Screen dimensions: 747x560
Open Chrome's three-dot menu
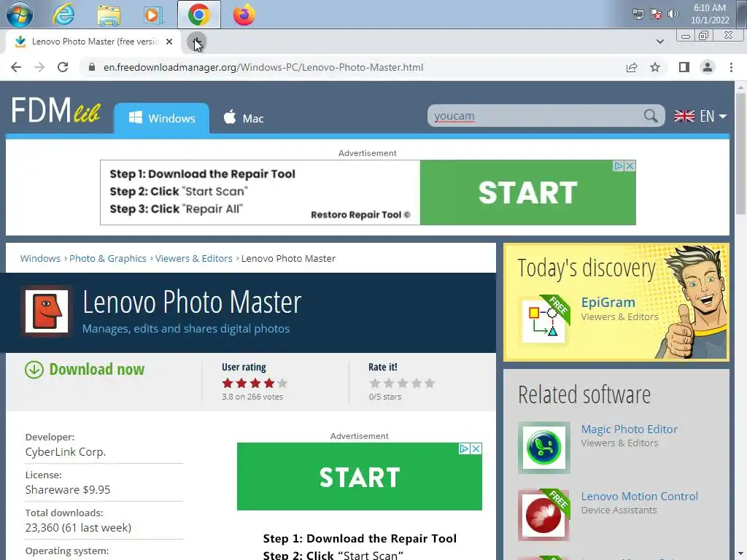(731, 67)
